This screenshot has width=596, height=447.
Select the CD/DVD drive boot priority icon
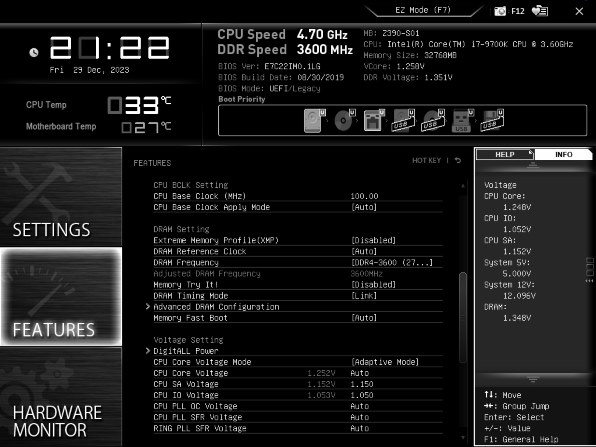pyautogui.click(x=345, y=120)
